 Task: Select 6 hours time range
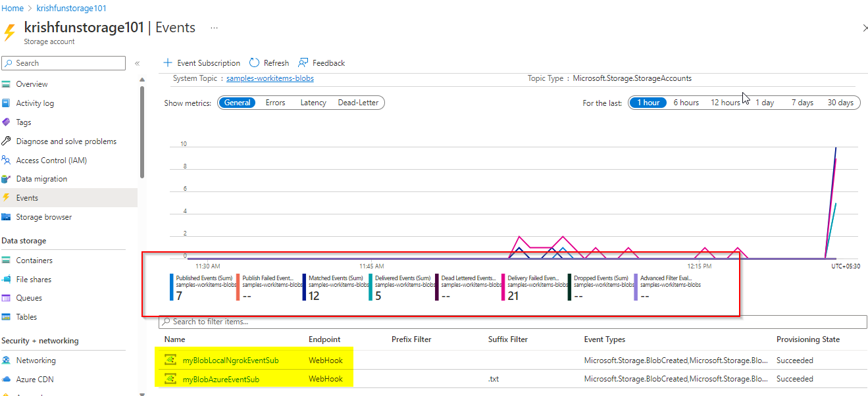(x=686, y=103)
